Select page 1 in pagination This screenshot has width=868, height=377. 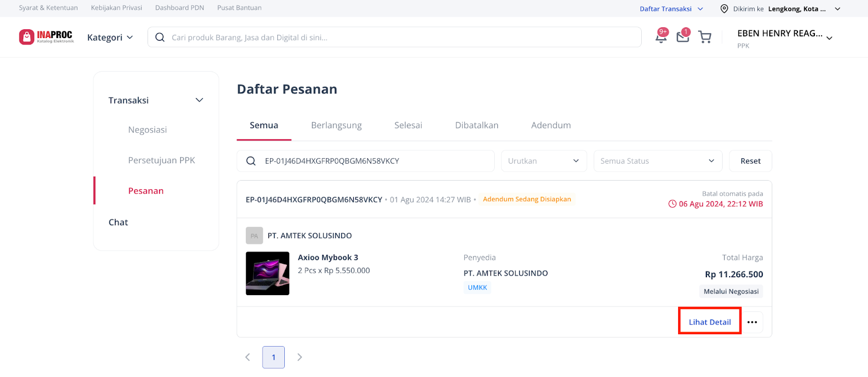273,357
